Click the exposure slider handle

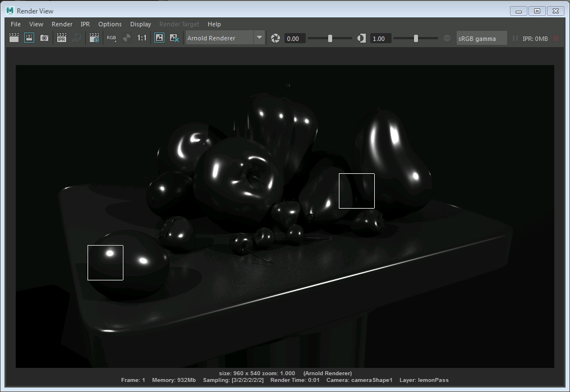(330, 38)
